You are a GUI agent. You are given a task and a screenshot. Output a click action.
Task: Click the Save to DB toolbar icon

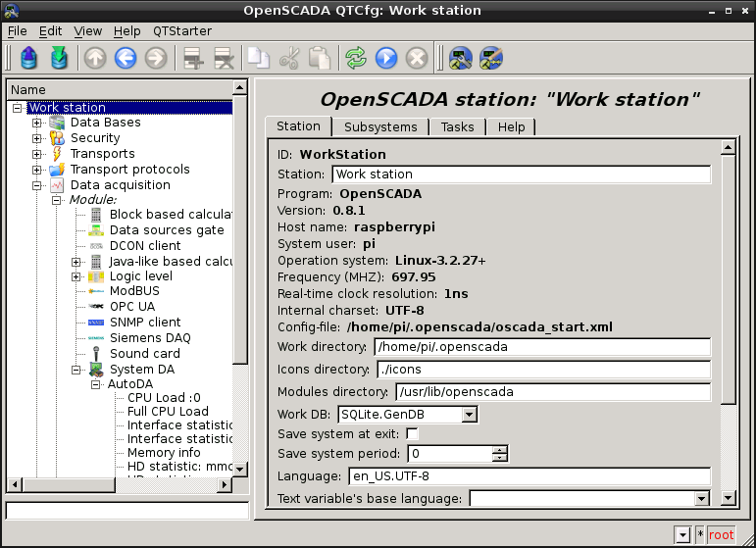click(59, 58)
